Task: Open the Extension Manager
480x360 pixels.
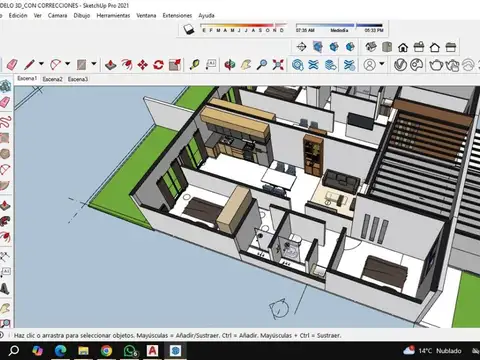Action: 349,65
